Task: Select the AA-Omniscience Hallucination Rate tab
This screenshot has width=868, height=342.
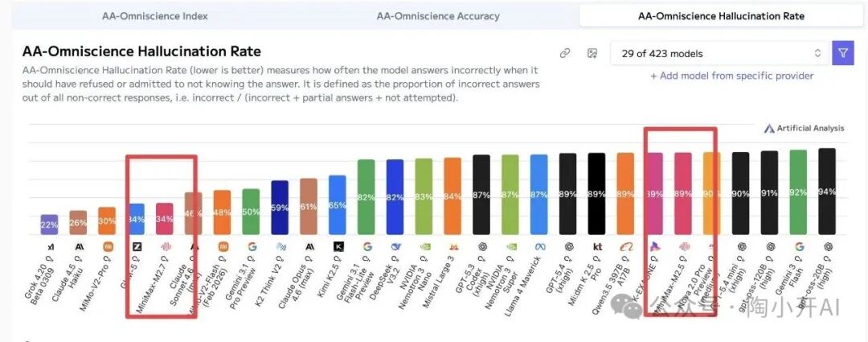Action: coord(721,15)
